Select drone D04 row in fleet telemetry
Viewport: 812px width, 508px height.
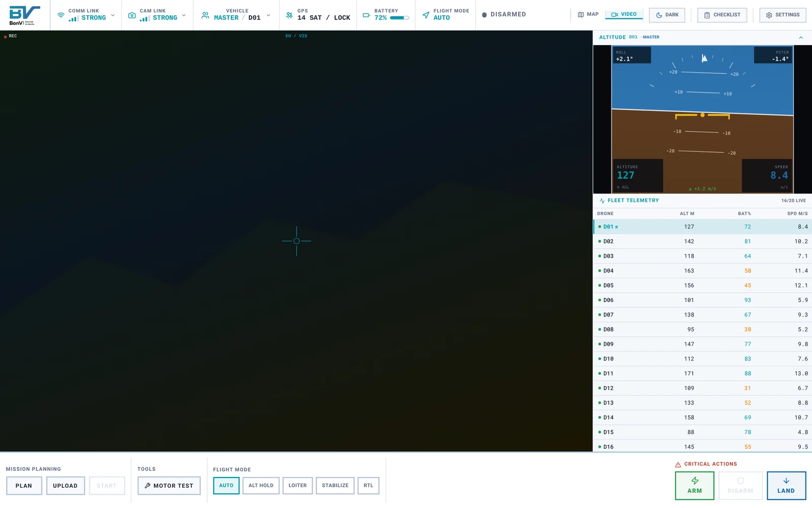tap(702, 271)
